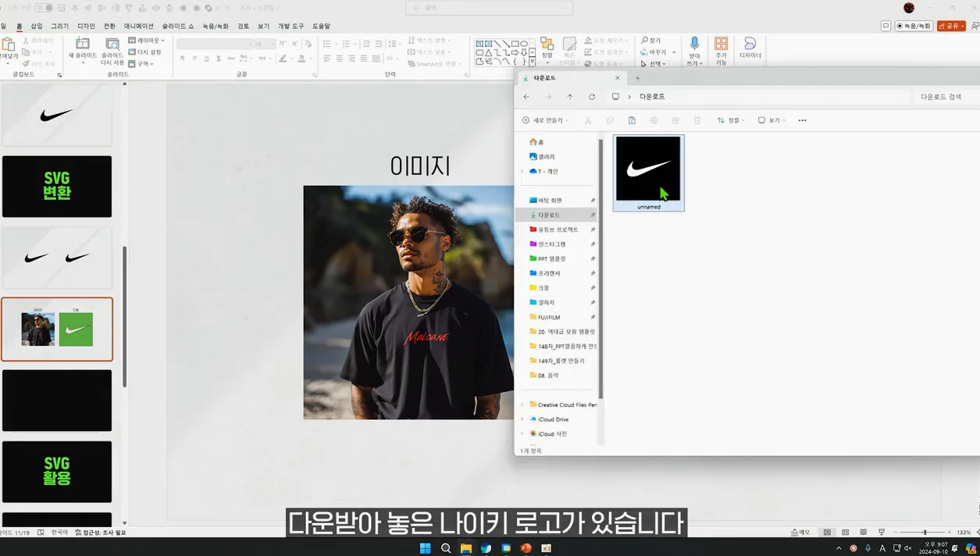Open 메모 notes in the status bar
The height and width of the screenshot is (556, 980).
point(800,533)
